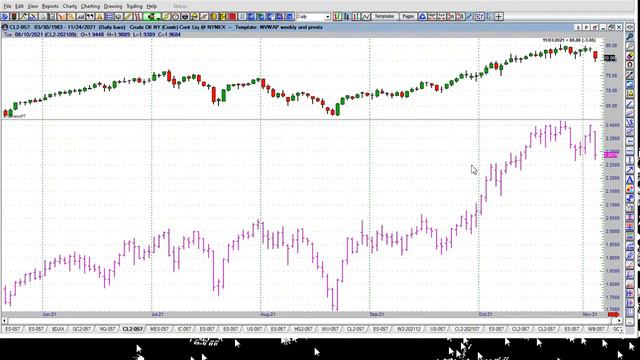Click the Pages button
This screenshot has width=640, height=360.
click(408, 17)
